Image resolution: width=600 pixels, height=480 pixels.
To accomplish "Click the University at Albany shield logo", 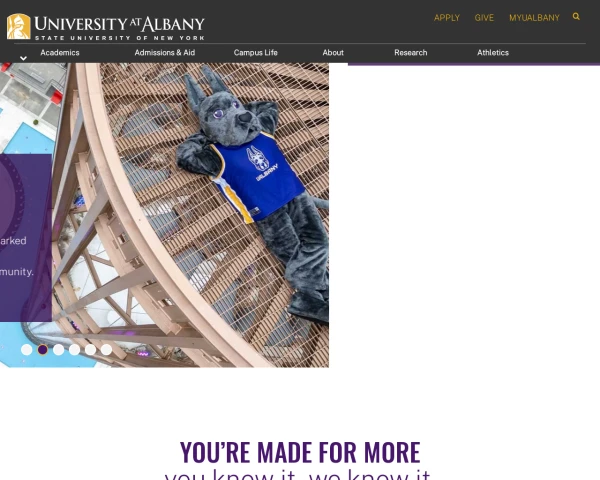I will (x=18, y=26).
